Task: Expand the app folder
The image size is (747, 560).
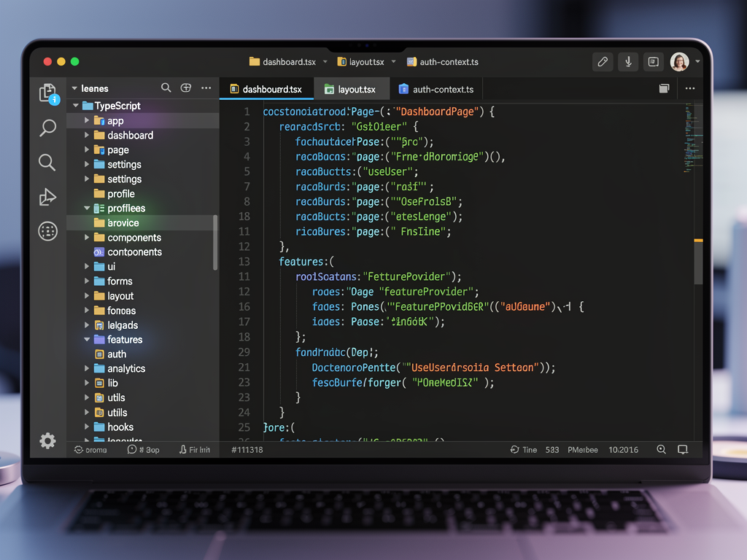Action: [87, 120]
